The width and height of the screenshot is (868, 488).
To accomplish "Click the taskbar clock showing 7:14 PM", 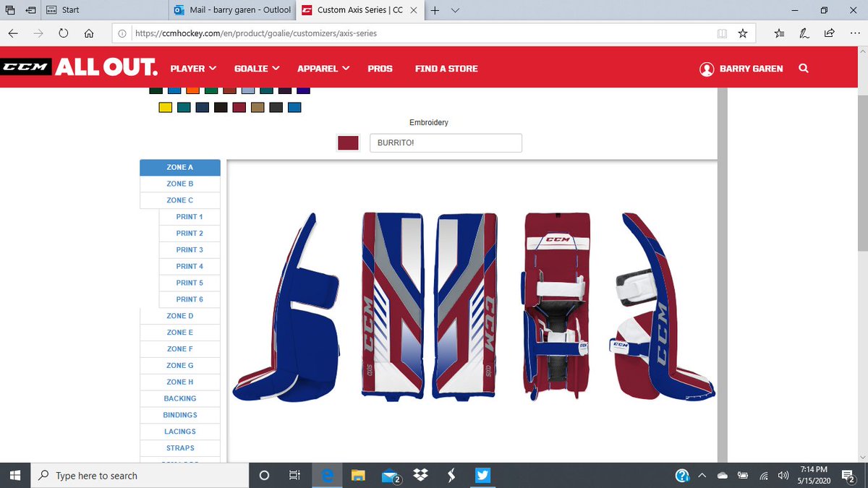I will [814, 475].
